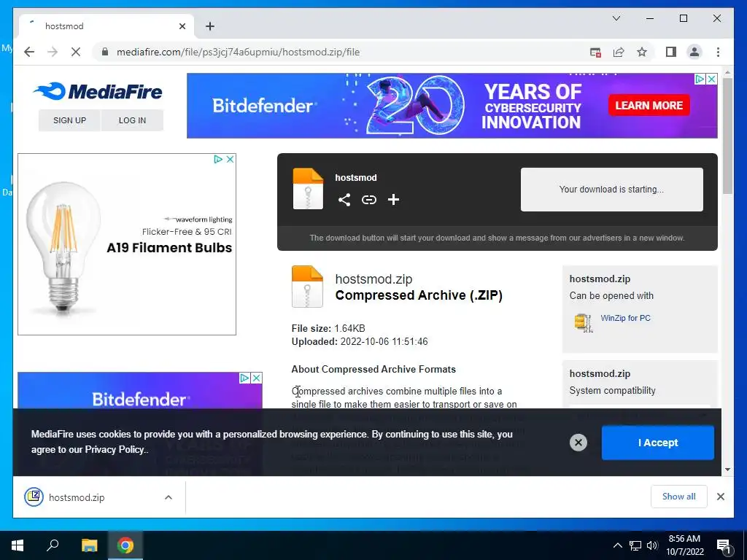This screenshot has height=560, width=747.
Task: Click the network tray icon
Action: pos(635,545)
